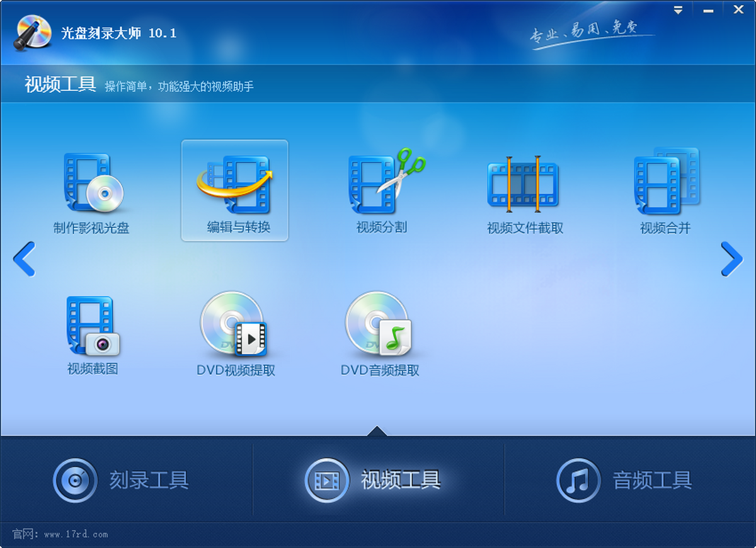Launch the 编辑与转换 edit and convert tool
The image size is (756, 548).
(x=235, y=184)
